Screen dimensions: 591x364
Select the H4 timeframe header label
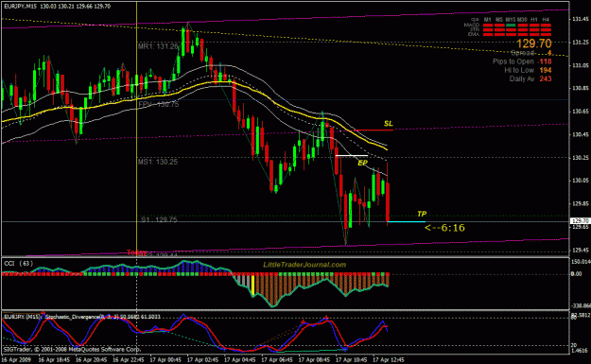click(546, 19)
